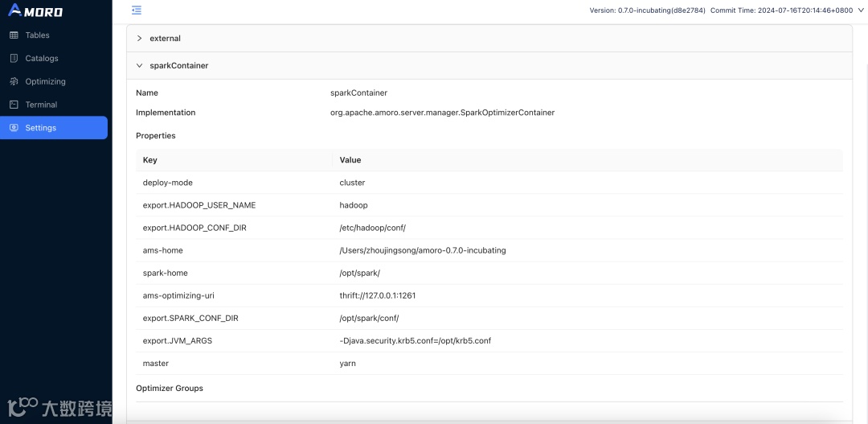868x424 pixels.
Task: Collapse the sidebar with the fold icon
Action: pos(137,10)
